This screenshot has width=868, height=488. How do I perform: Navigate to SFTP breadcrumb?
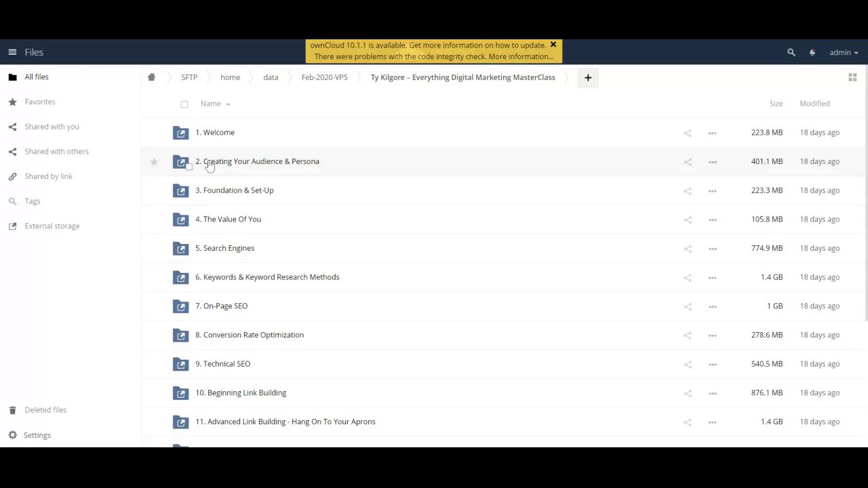pyautogui.click(x=189, y=77)
